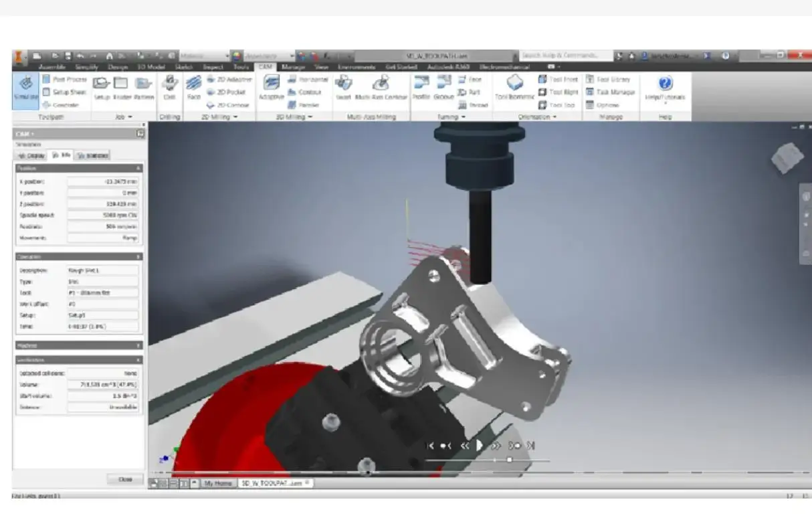
Task: Click the X position value field
Action: click(103, 181)
